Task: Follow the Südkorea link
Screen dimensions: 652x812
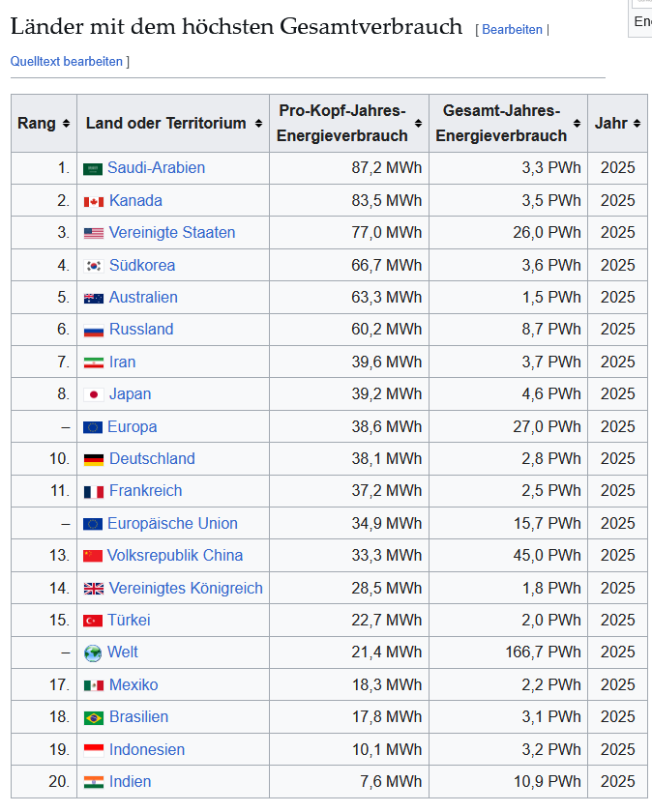Action: (x=142, y=265)
